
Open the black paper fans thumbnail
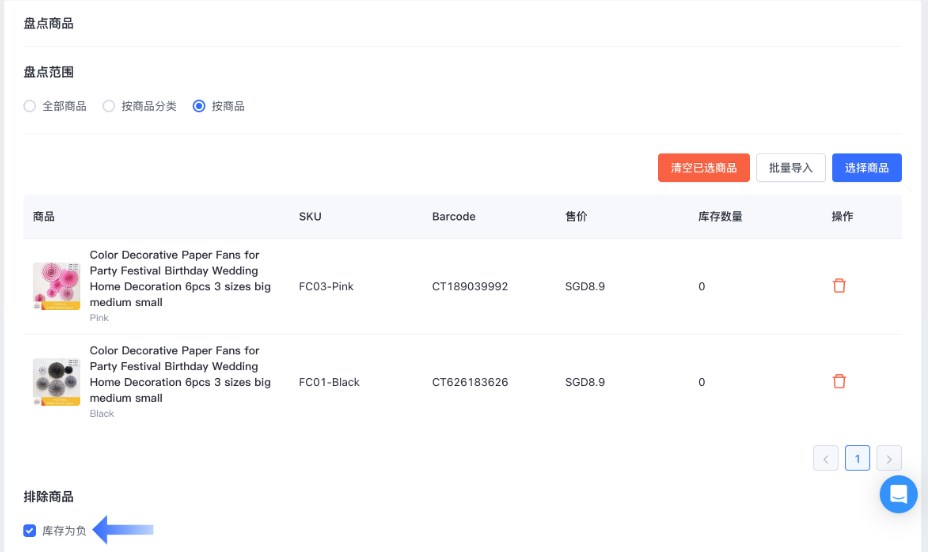click(x=56, y=381)
